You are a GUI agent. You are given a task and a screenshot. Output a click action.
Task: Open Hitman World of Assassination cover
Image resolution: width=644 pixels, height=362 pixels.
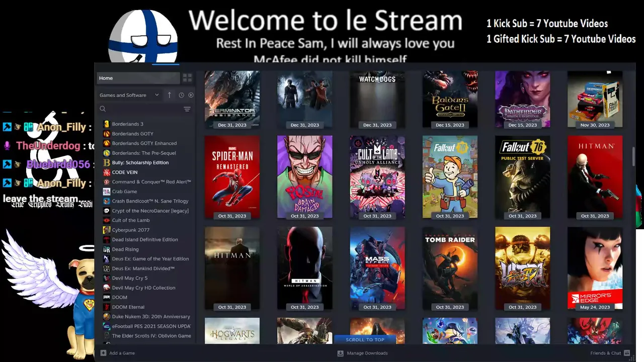click(305, 268)
